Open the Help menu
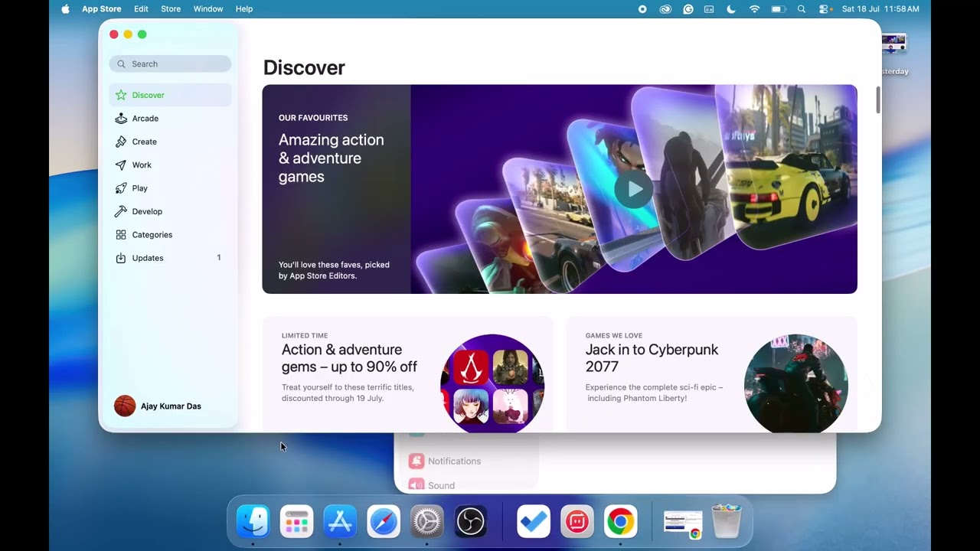 244,9
